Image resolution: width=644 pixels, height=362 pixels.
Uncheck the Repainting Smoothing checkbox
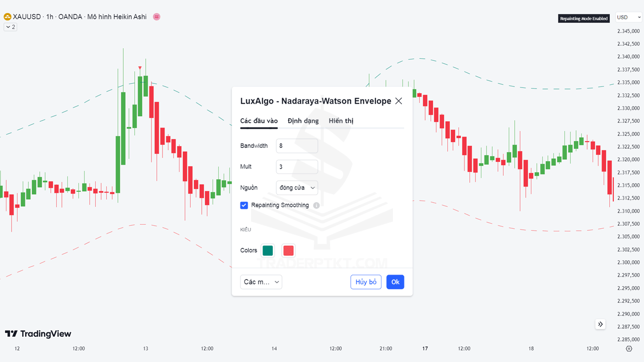[x=244, y=205]
